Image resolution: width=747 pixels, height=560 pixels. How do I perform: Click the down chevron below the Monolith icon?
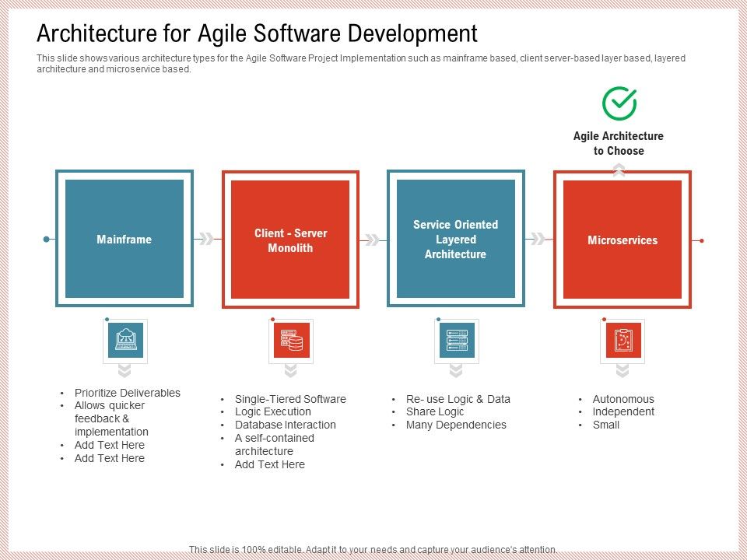pos(290,370)
